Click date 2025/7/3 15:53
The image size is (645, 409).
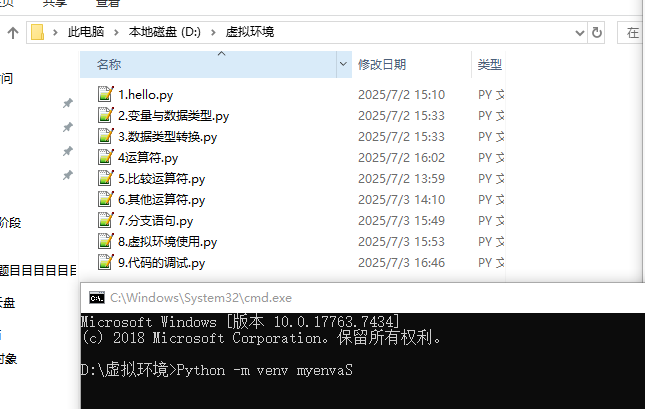tap(401, 242)
